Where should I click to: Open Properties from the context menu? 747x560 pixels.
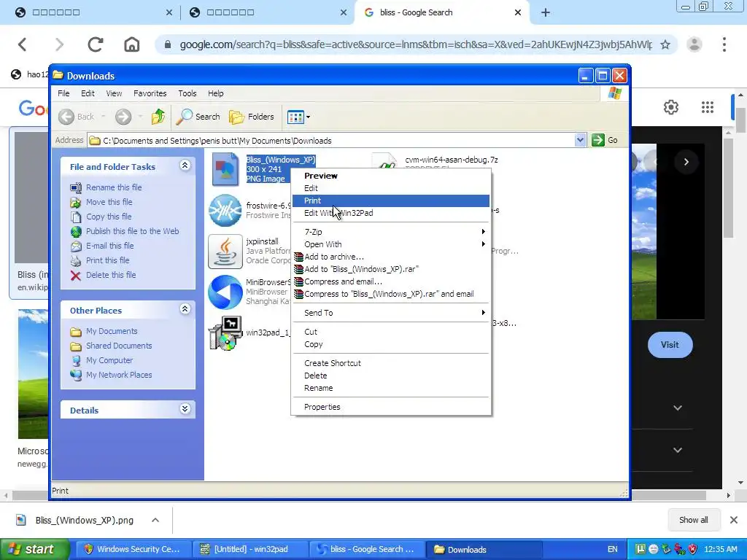point(391,407)
